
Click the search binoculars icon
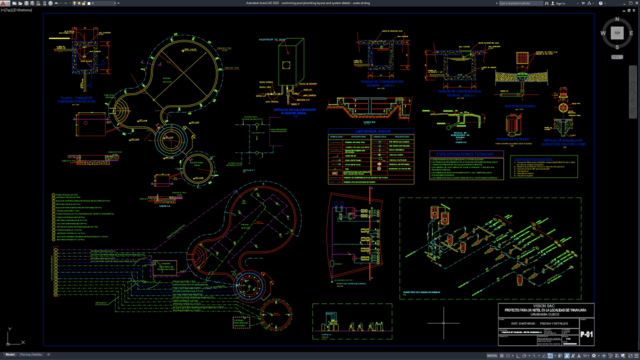[x=547, y=3]
